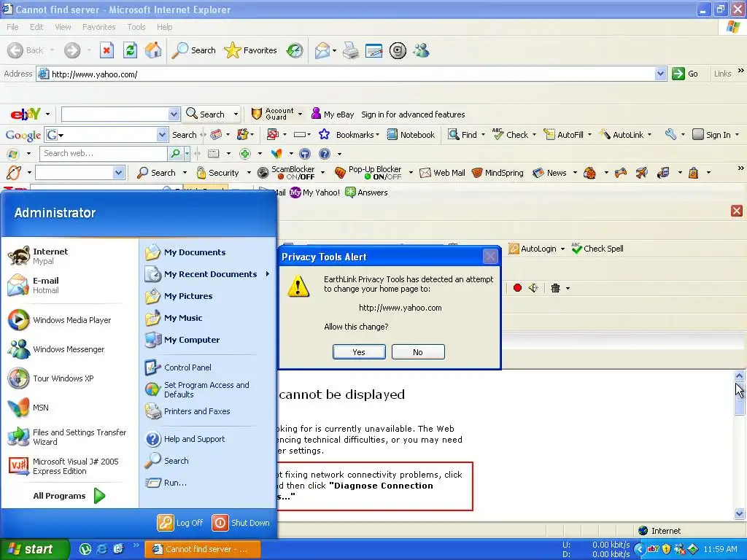Image resolution: width=747 pixels, height=560 pixels.
Task: Open Mypal Internet browser in Start menu
Action: click(x=38, y=256)
